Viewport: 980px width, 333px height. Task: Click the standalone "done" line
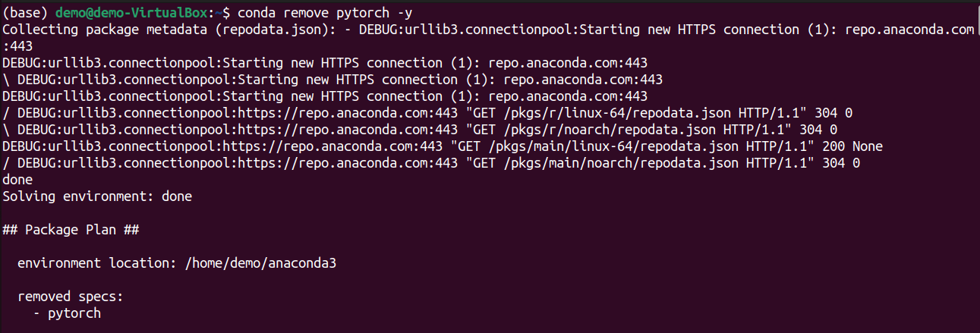tap(17, 180)
